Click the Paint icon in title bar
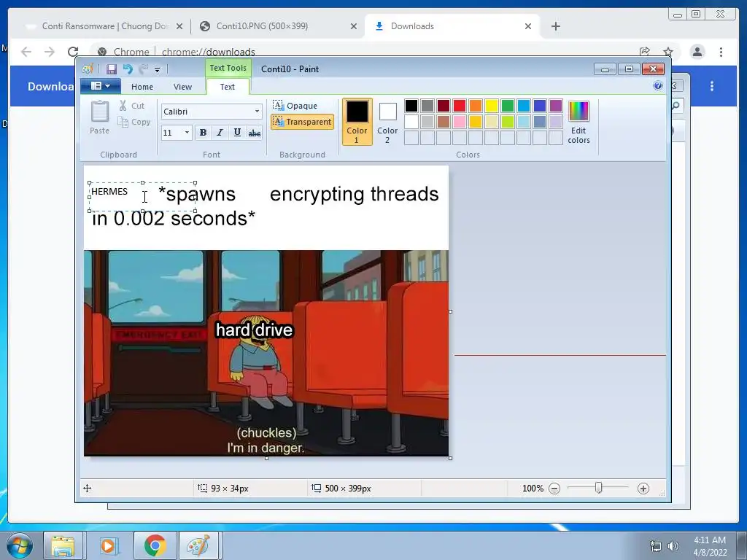This screenshot has height=560, width=747. [x=88, y=69]
